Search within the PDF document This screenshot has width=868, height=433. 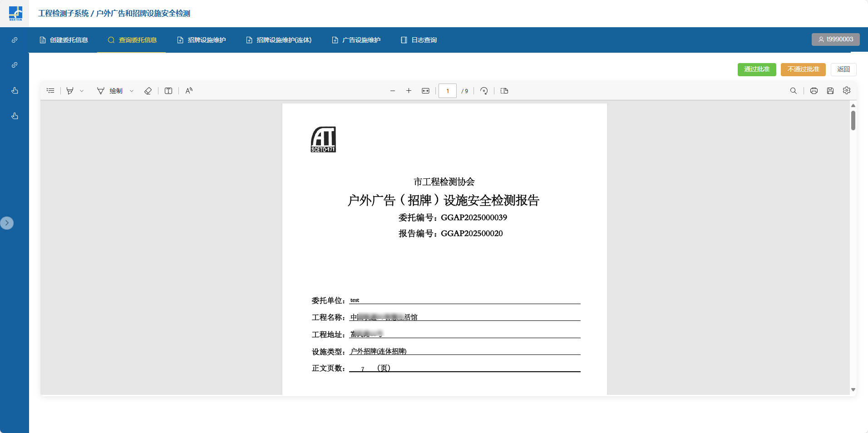[793, 91]
